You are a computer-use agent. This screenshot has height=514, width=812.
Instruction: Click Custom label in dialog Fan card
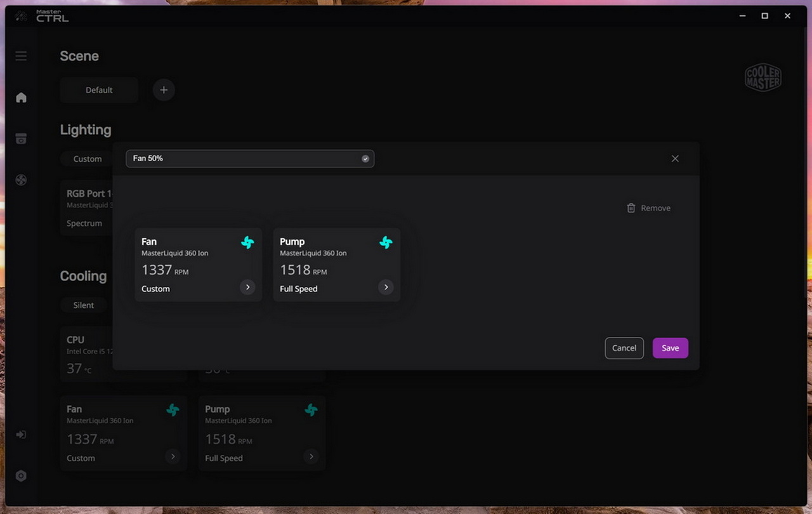[x=155, y=289]
